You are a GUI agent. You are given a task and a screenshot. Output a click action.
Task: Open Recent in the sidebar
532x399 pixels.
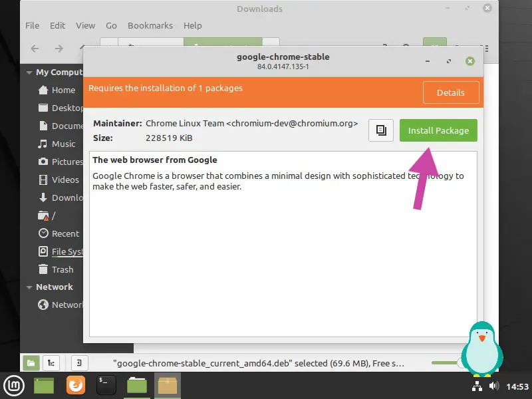(59, 234)
